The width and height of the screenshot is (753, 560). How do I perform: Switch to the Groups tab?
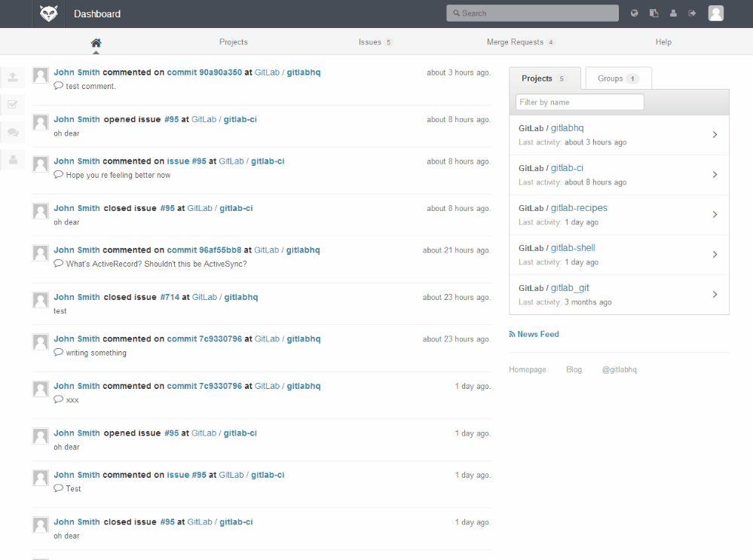pyautogui.click(x=617, y=78)
